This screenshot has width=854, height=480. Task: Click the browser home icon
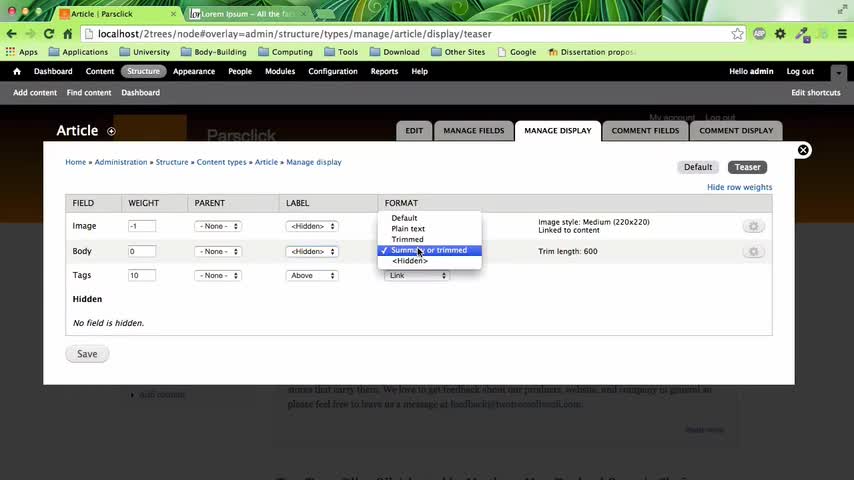(x=68, y=34)
